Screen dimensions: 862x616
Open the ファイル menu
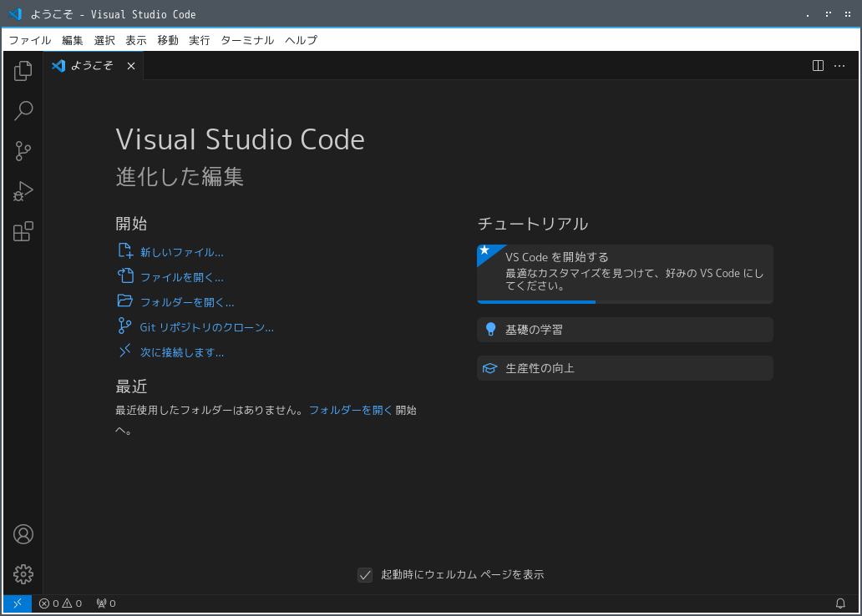[x=30, y=40]
